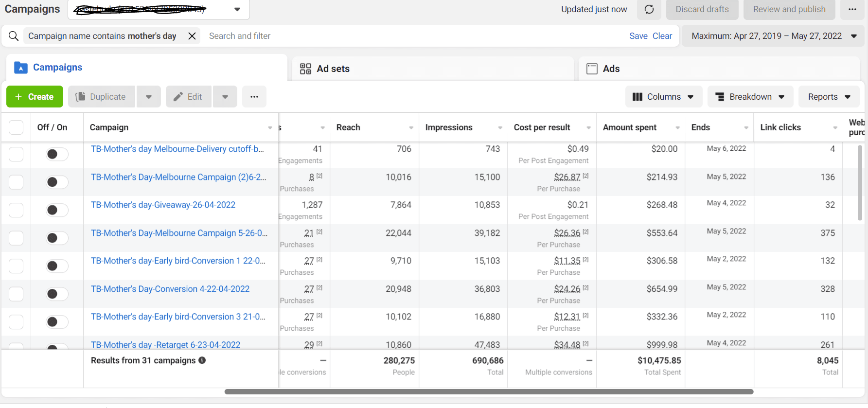Click the Edit button
The width and height of the screenshot is (868, 408).
pos(188,97)
